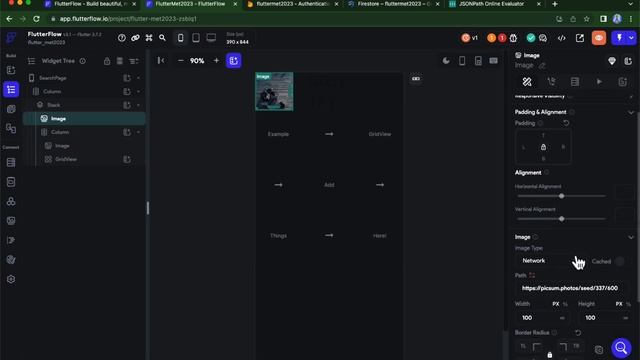This screenshot has height=360, width=640.
Task: Click the Width value field
Action: (x=543, y=318)
